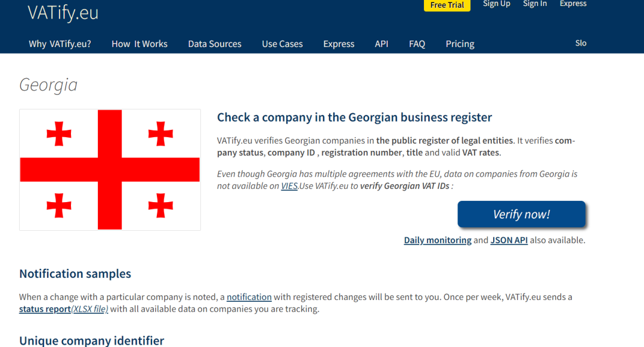Open the Why VATify.eu? menu
Screen dimensions: 644x347
point(60,44)
